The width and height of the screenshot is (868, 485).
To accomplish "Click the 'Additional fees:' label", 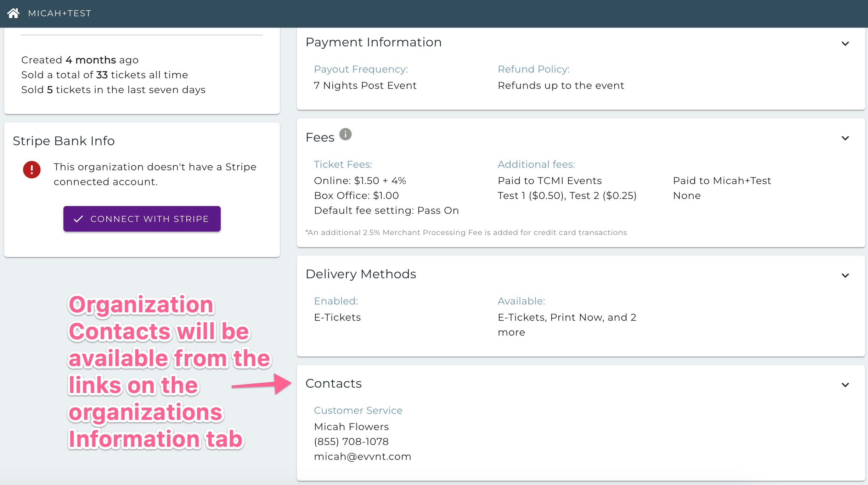I will (536, 164).
